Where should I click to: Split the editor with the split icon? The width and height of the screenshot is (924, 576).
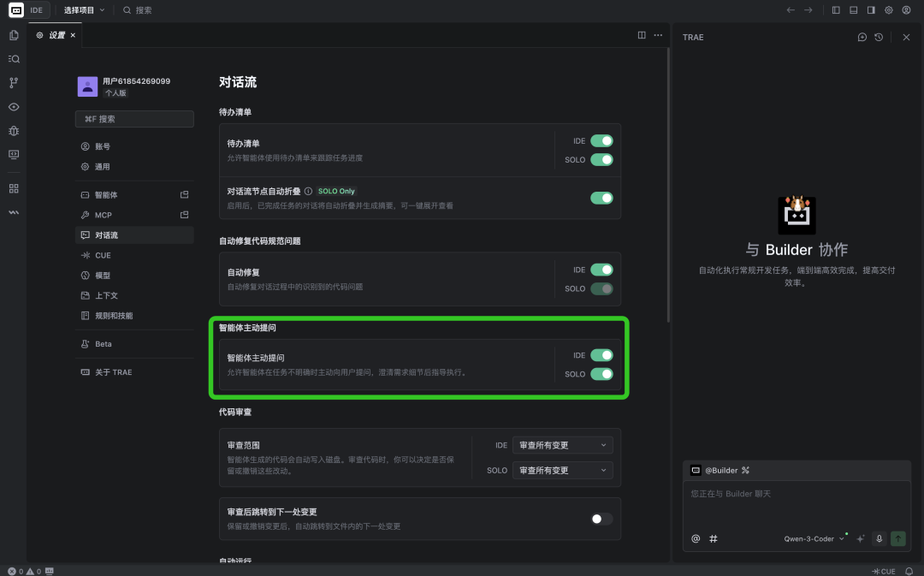(x=642, y=35)
